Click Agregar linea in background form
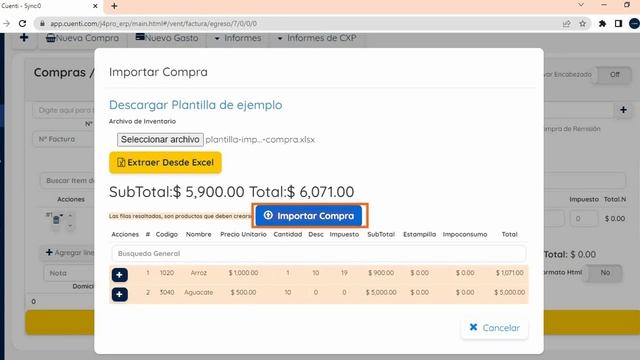Viewport: 640px width, 360px height. pyautogui.click(x=69, y=253)
